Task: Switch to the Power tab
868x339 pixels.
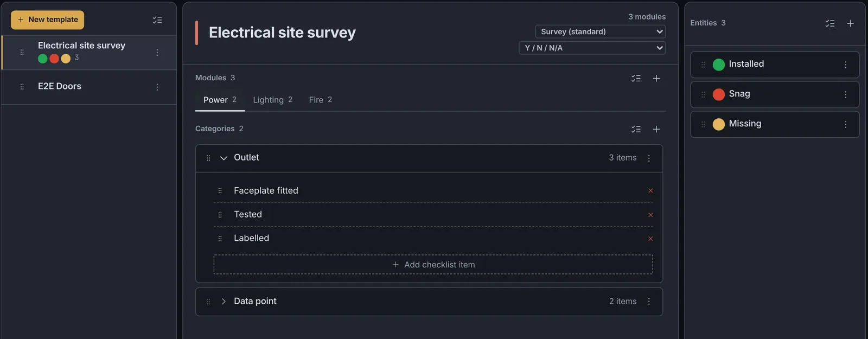Action: point(220,100)
